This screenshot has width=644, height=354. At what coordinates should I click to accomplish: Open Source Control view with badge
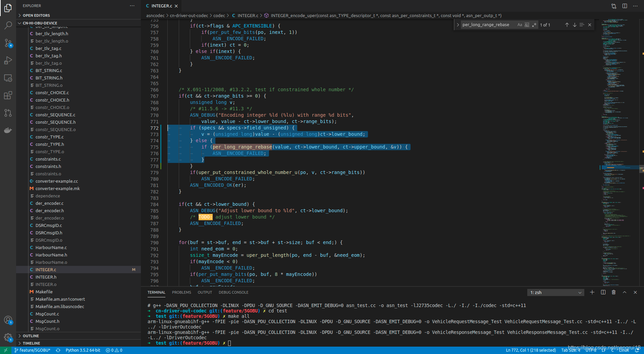pyautogui.click(x=8, y=43)
